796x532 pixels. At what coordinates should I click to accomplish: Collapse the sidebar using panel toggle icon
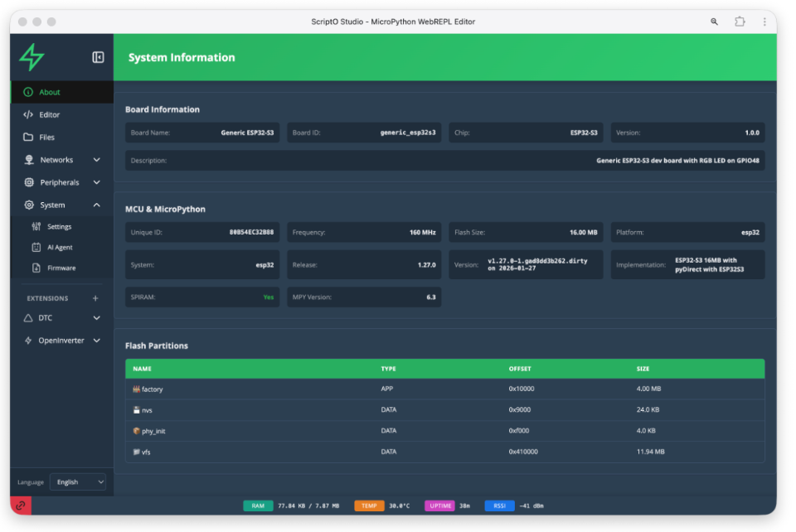coord(98,57)
